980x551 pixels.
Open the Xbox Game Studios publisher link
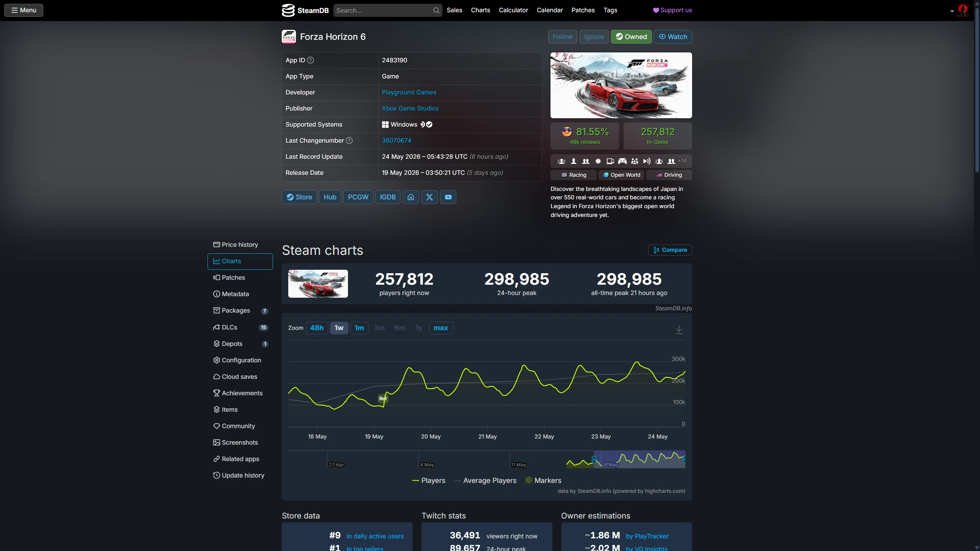[x=410, y=108]
